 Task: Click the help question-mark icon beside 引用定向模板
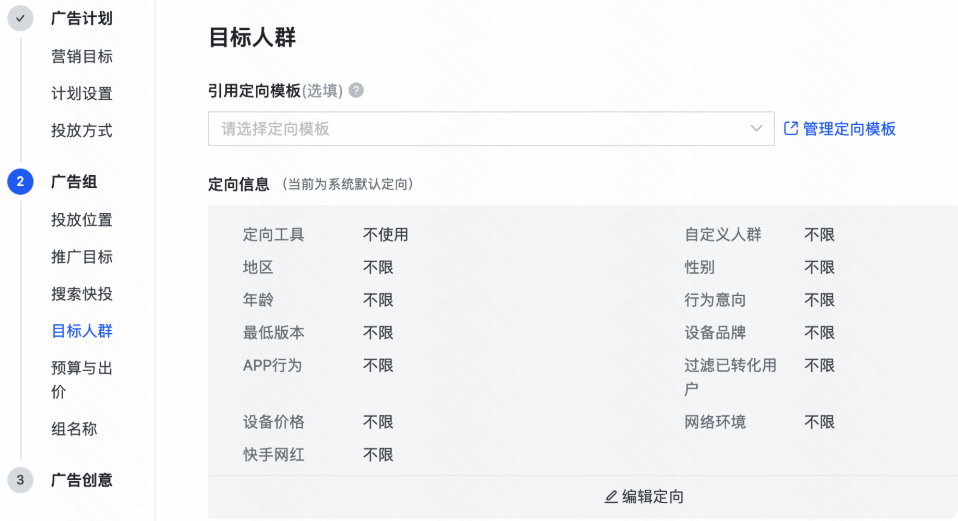356,90
